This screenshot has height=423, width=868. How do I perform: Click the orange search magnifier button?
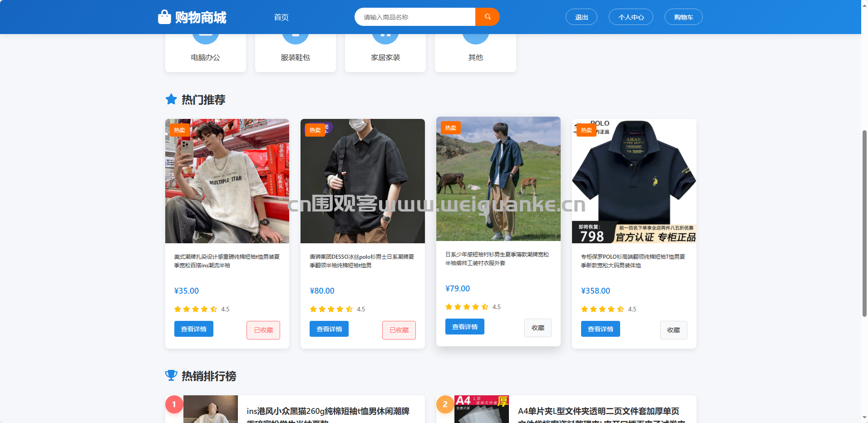point(488,17)
